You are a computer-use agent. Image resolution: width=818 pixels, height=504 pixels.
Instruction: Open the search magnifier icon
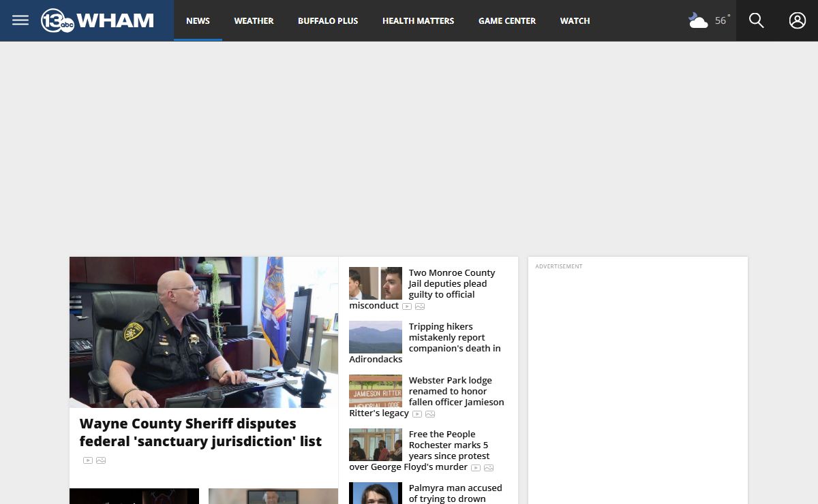click(x=757, y=20)
